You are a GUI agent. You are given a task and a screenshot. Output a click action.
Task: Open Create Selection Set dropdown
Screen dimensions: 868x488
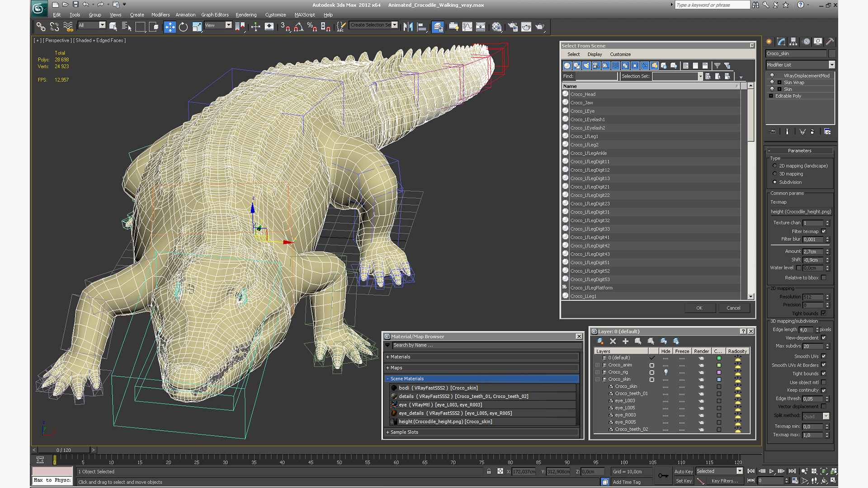(x=395, y=25)
